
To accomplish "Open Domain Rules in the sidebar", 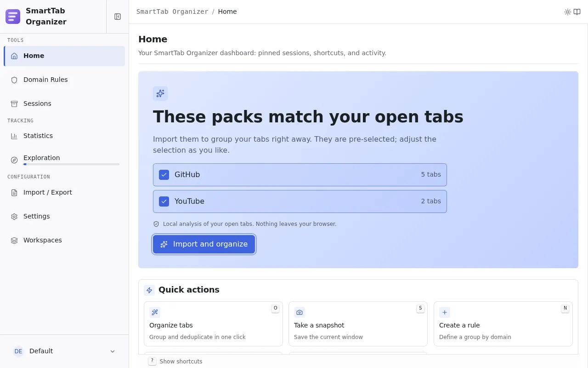I will click(x=64, y=80).
